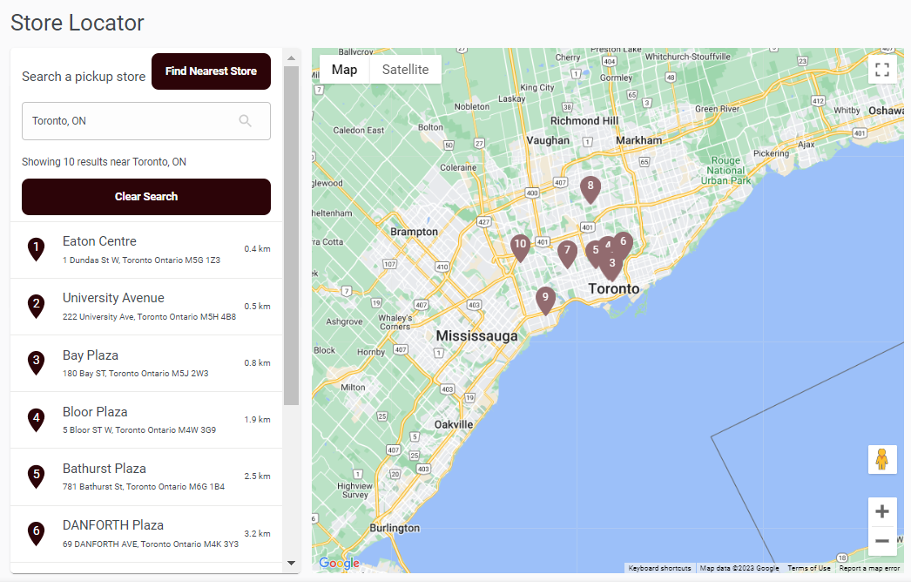This screenshot has width=911, height=588.
Task: Click the store list scroll up arrow
Action: click(x=292, y=58)
